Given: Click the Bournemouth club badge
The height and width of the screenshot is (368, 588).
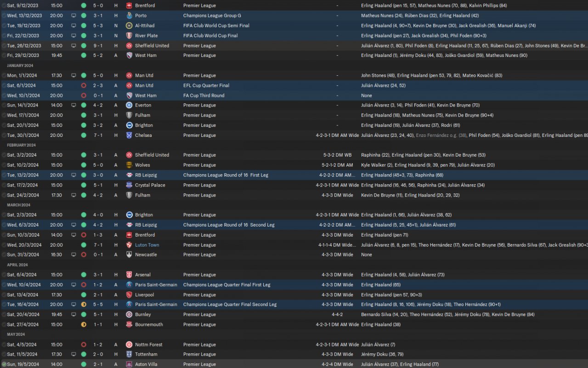Looking at the screenshot, I should 129,324.
